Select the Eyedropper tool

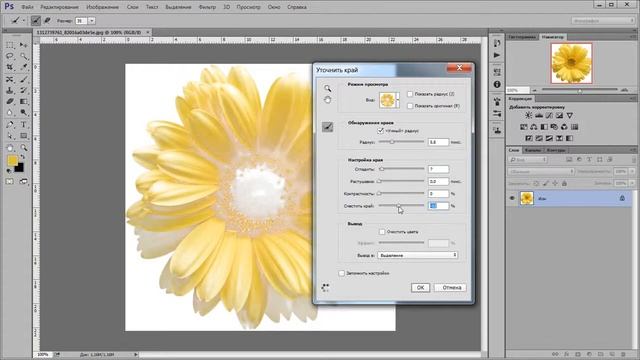click(x=24, y=67)
